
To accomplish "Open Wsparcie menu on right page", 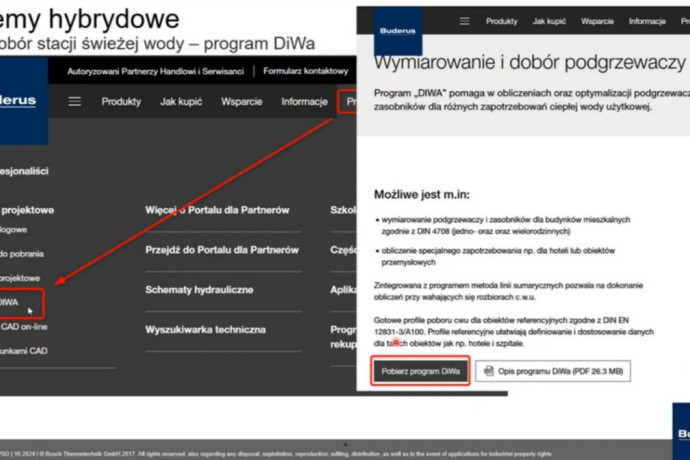I will (x=597, y=21).
